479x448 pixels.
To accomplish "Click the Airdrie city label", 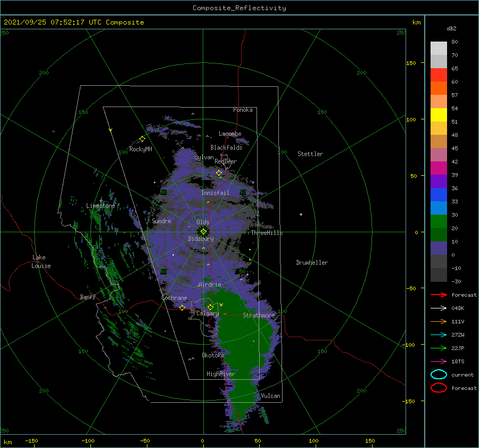I will 210,284.
